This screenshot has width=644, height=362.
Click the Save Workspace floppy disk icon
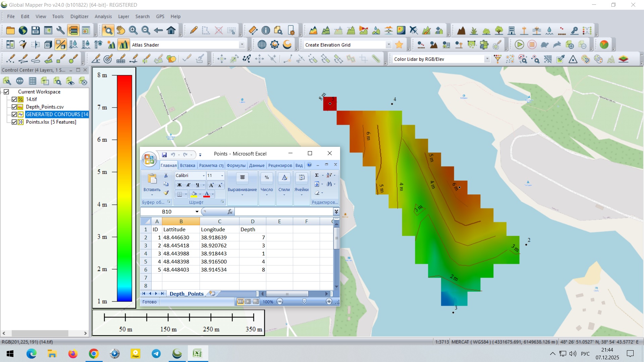35,31
